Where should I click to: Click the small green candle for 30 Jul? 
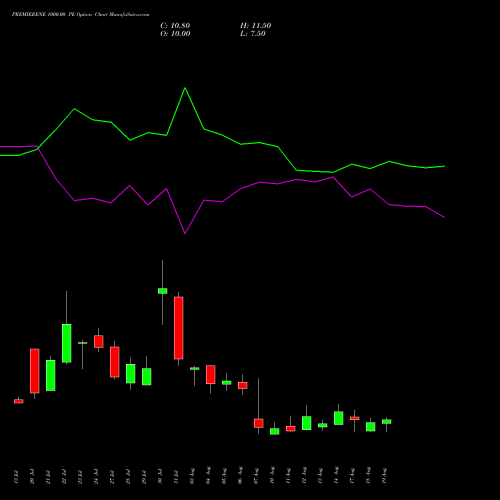[x=162, y=291]
